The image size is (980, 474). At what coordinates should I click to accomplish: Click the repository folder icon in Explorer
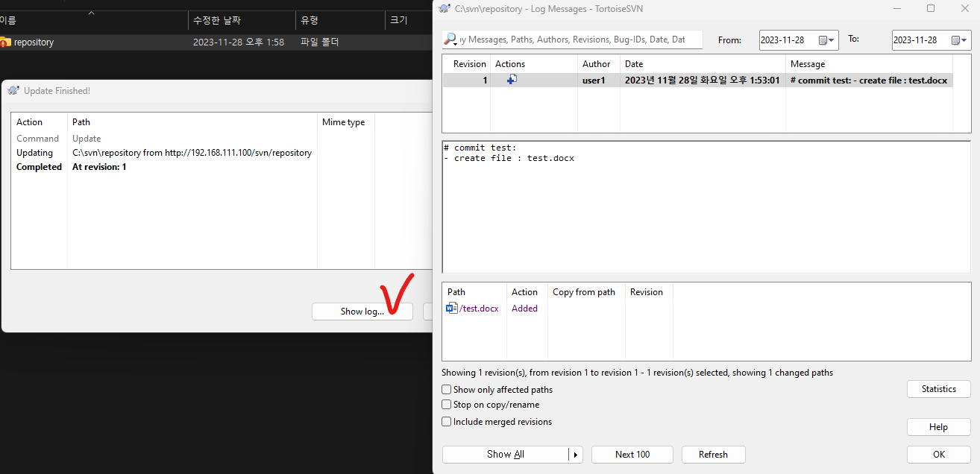point(5,42)
